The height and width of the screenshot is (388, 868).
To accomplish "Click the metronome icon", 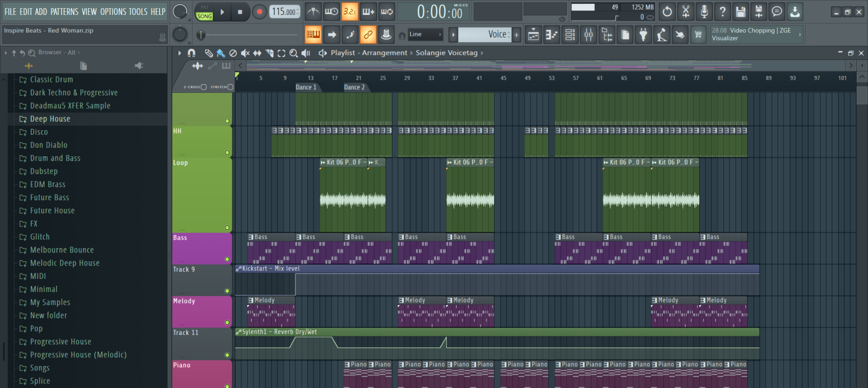I will coord(313,12).
